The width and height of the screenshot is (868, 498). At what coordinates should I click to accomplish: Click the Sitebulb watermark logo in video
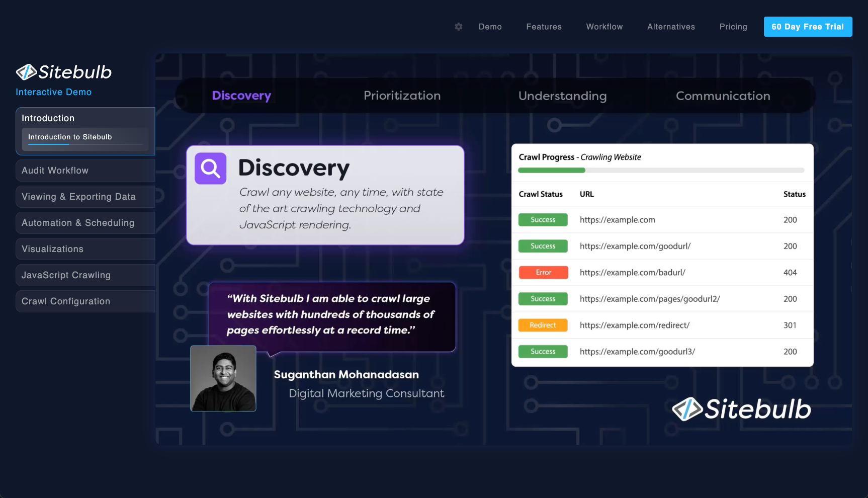point(741,409)
